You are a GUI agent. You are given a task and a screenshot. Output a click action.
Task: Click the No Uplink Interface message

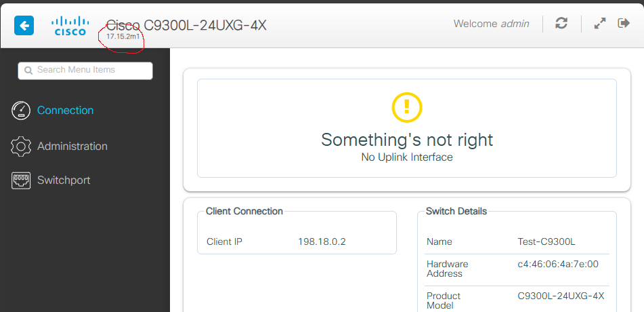click(x=406, y=157)
